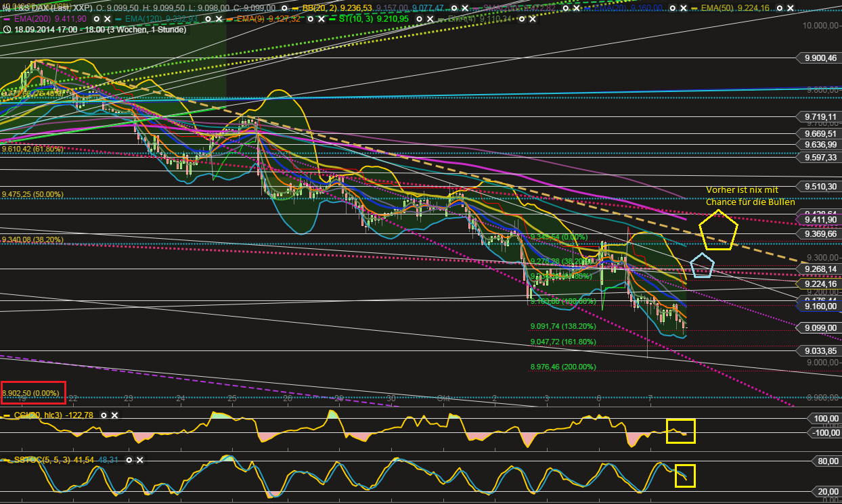Select the 9.224,16 EMA(50) price tag
This screenshot has height=504, width=842.
click(x=820, y=283)
